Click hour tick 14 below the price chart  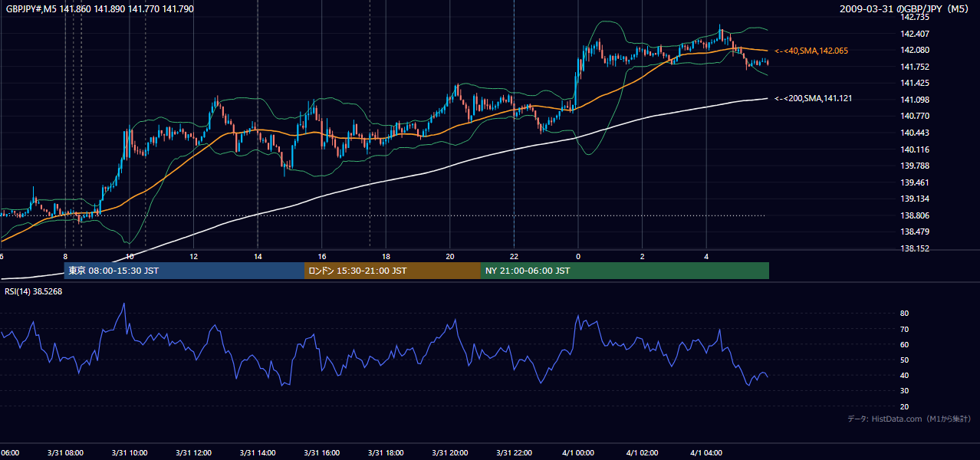[258, 257]
